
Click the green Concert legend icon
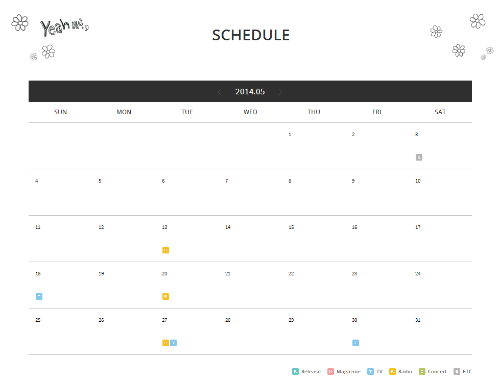pyautogui.click(x=422, y=371)
